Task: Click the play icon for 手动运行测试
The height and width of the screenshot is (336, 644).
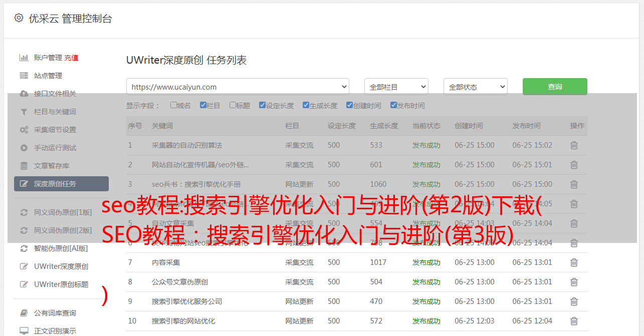Action: (24, 148)
